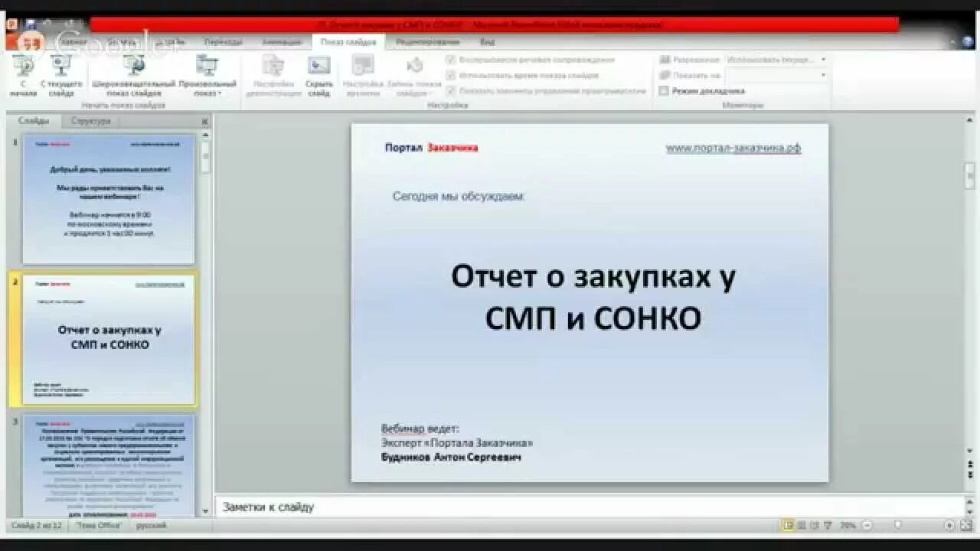Click the zoom in plus button
This screenshot has width=980, height=551.
pos(949,526)
